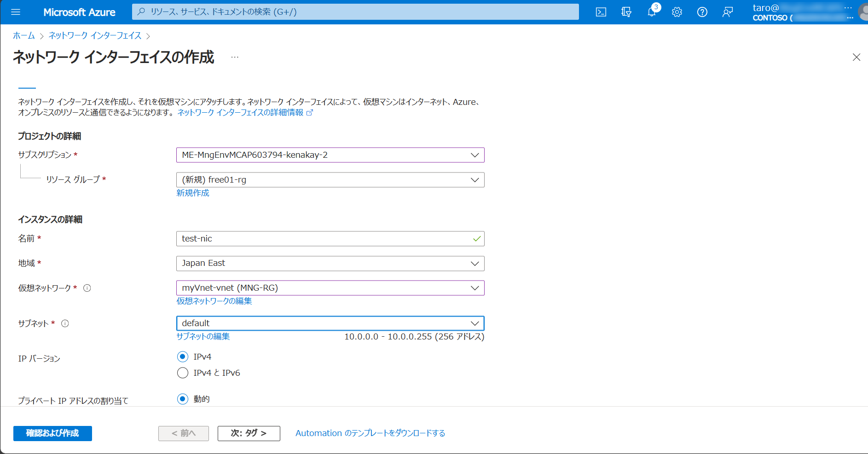This screenshot has height=454, width=868.
Task: Click 確認および作成 button
Action: coord(52,433)
